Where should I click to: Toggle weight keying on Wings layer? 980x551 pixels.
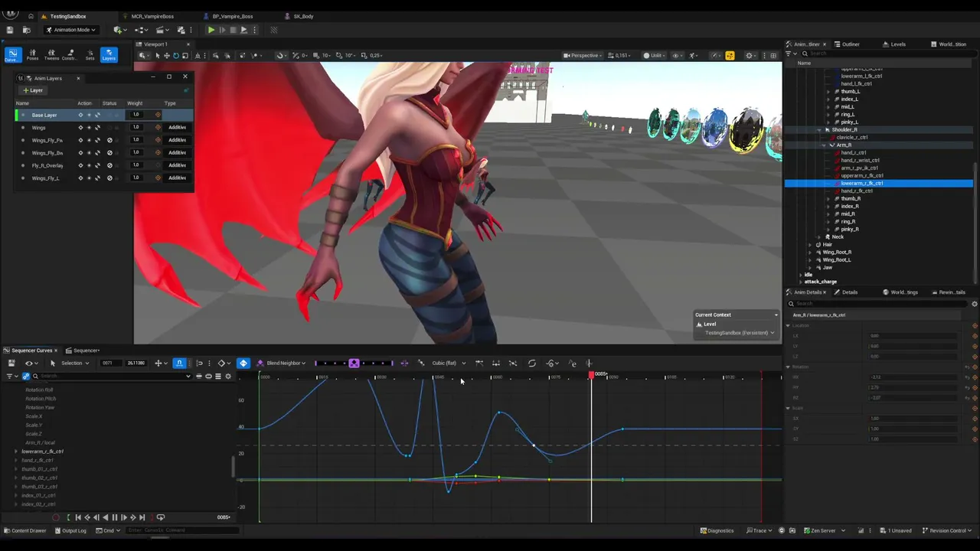coord(158,128)
